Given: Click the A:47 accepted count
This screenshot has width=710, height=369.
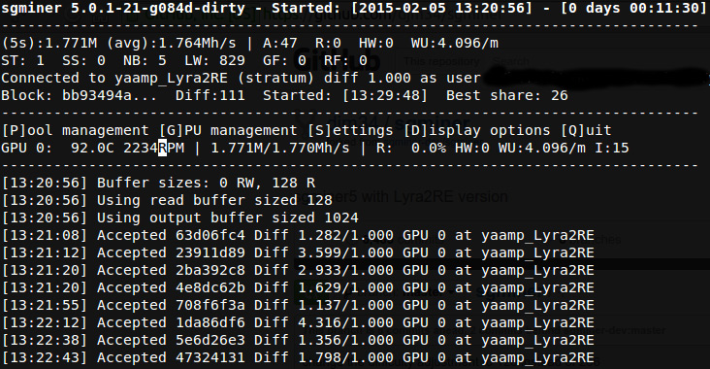Looking at the screenshot, I should (279, 43).
